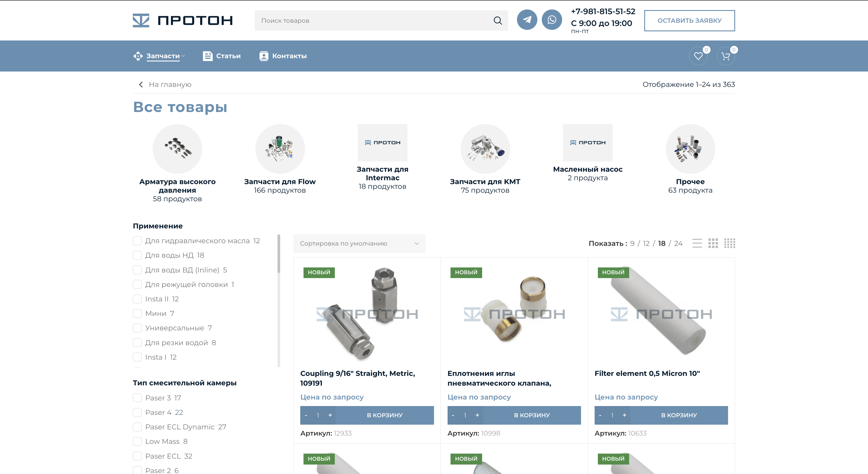This screenshot has height=474, width=868.
Task: Click the Запчасти menu icon
Action: click(138, 56)
